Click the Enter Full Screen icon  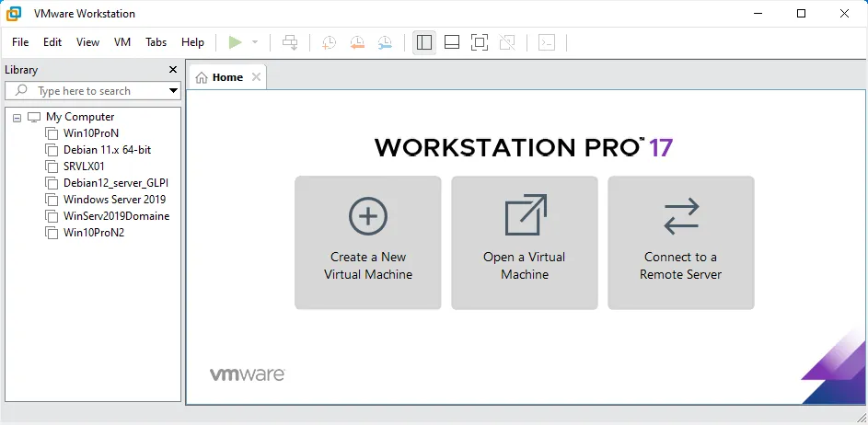[x=480, y=42]
